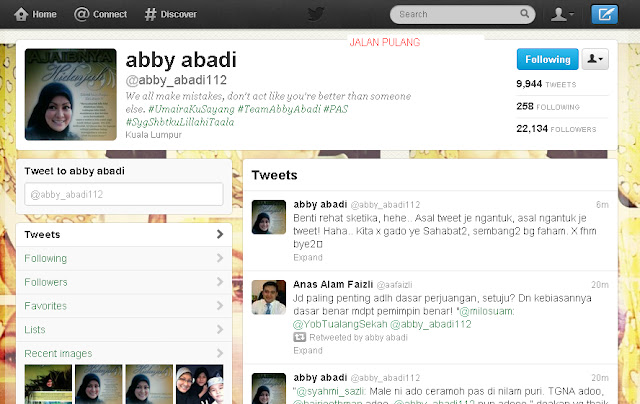The width and height of the screenshot is (640, 404).
Task: Open the @milosuam mention link
Action: pos(487,311)
